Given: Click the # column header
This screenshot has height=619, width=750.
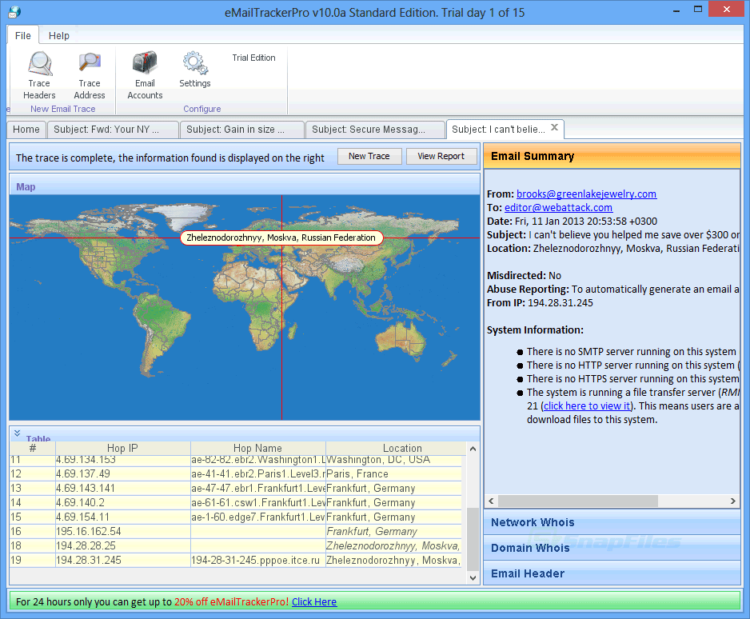Looking at the screenshot, I should (x=33, y=448).
